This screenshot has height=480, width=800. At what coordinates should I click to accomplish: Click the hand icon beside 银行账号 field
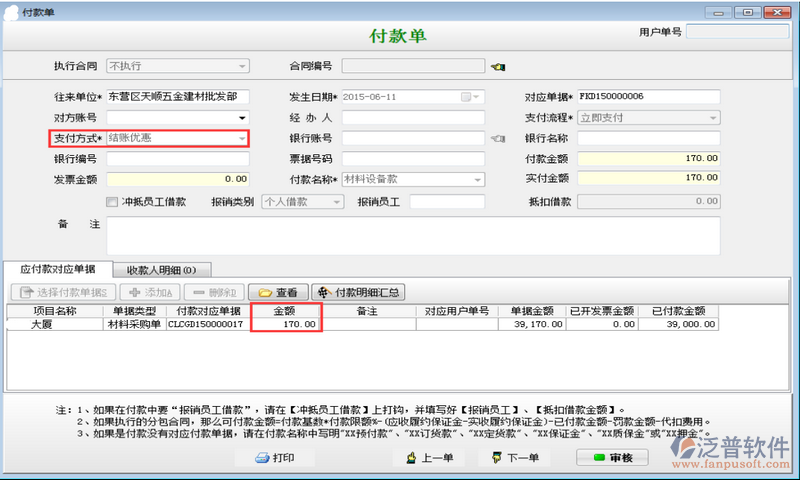click(497, 138)
